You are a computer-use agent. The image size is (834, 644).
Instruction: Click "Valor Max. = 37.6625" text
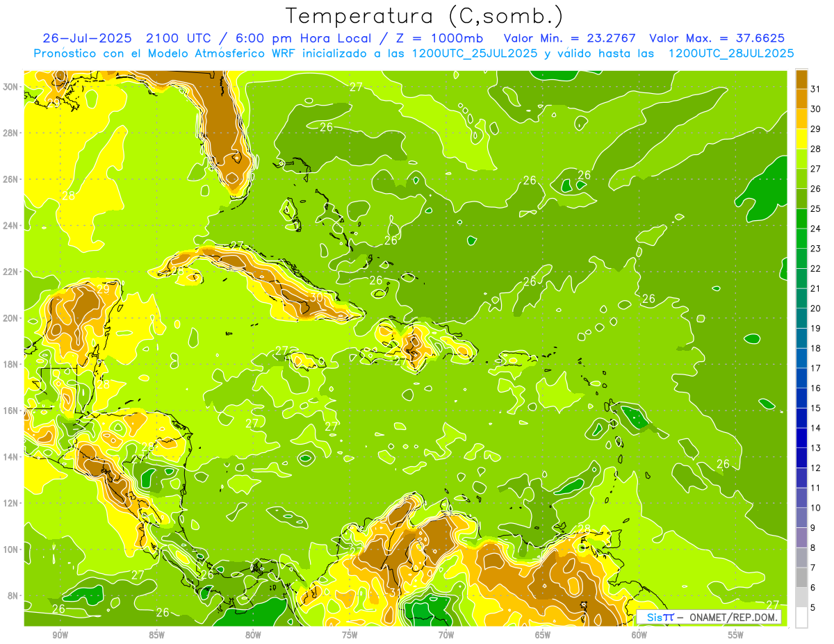pyautogui.click(x=717, y=38)
